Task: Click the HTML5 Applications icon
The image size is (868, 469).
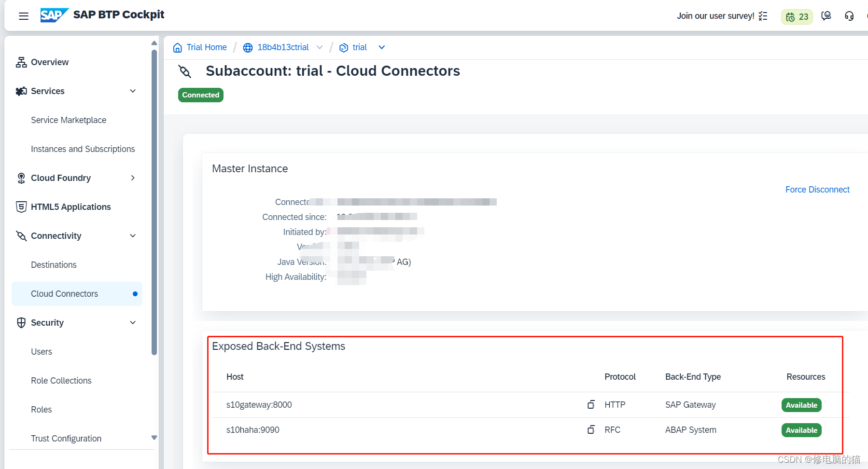Action: [21, 207]
